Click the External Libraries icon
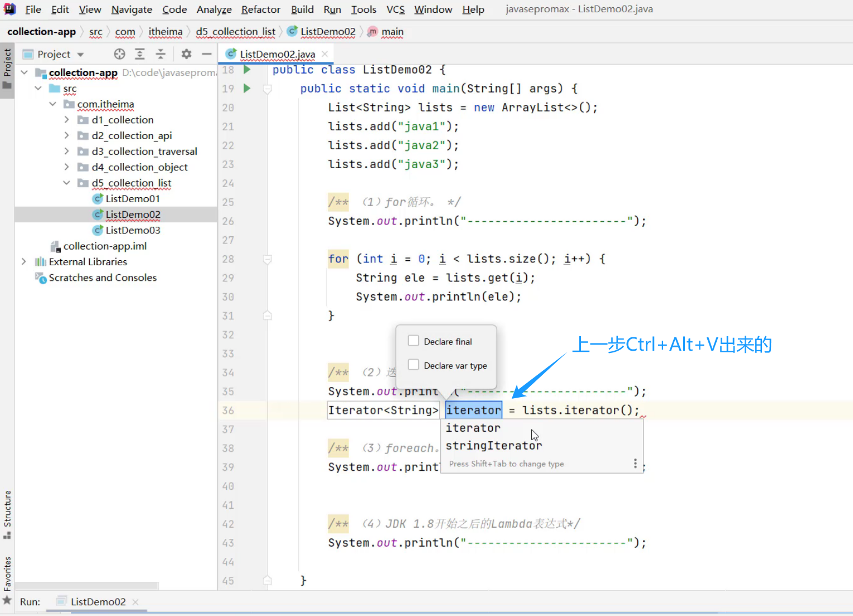Screen dimensions: 853x616 pyautogui.click(x=41, y=262)
